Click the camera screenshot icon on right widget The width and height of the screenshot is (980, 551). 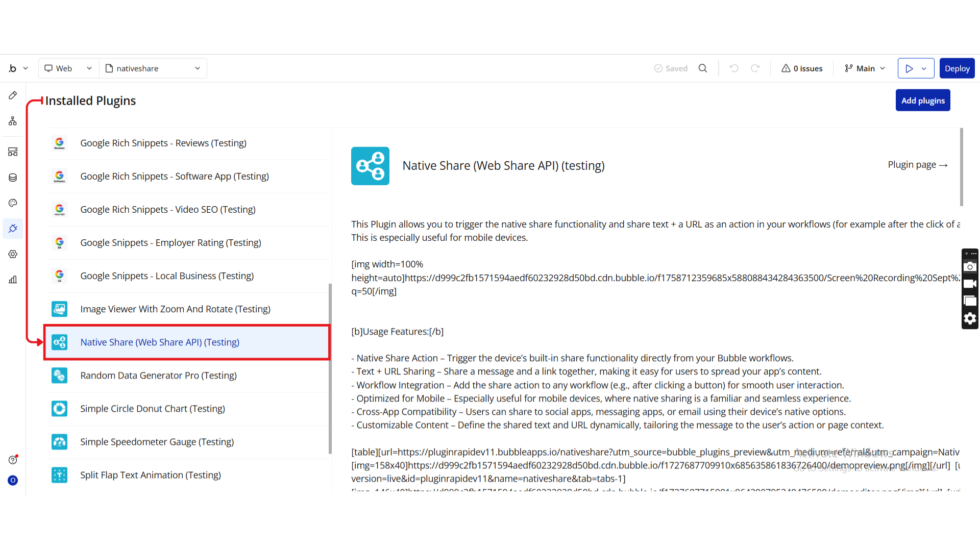click(970, 267)
